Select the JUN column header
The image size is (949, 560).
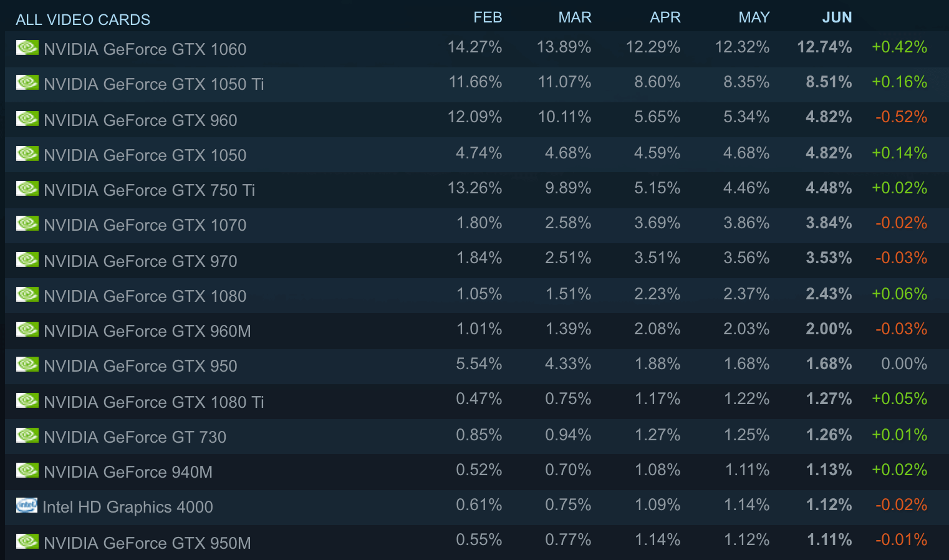[837, 17]
